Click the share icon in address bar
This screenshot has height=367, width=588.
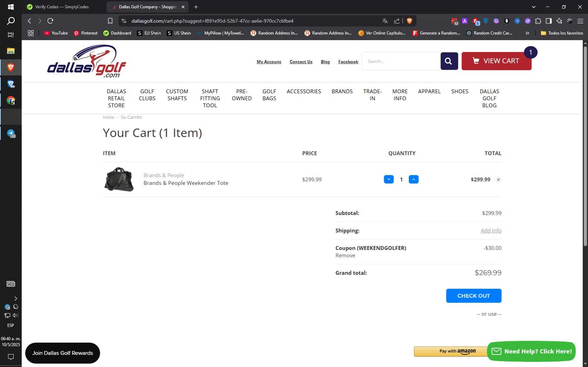[397, 21]
